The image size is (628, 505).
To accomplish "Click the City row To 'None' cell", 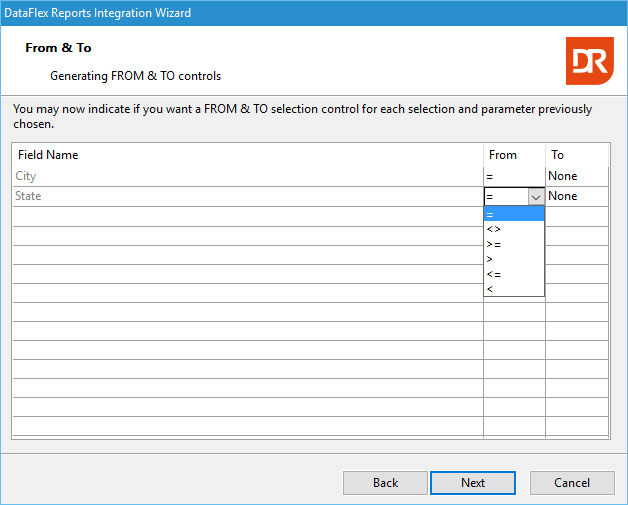I will (x=577, y=176).
